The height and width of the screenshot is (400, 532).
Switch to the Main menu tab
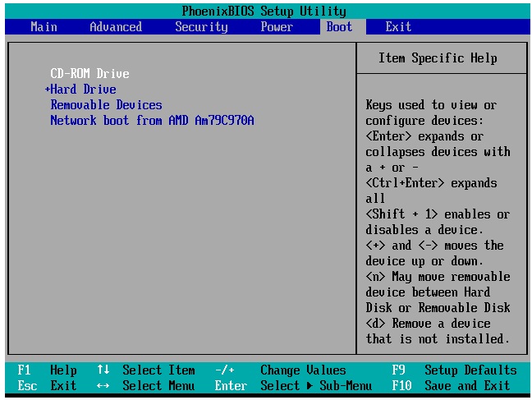[44, 27]
